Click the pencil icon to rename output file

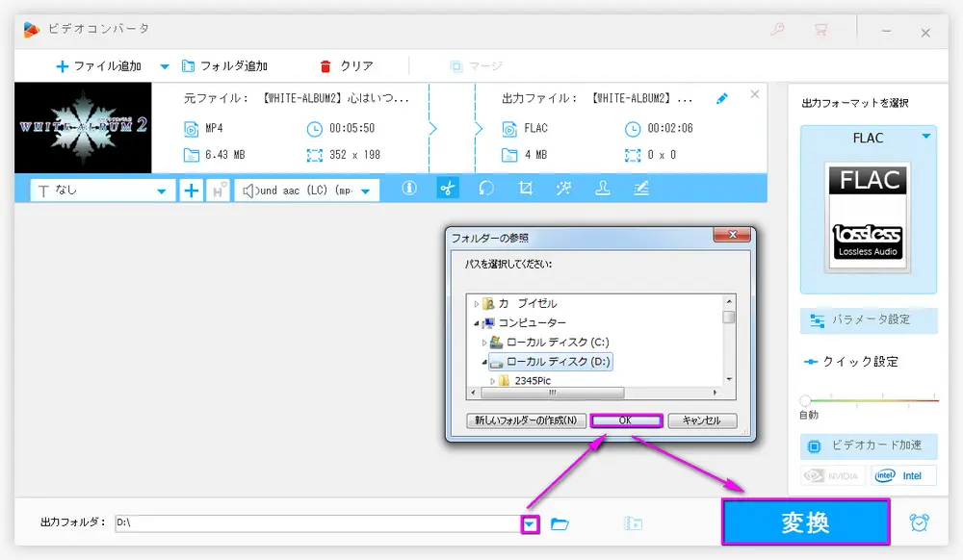[x=722, y=98]
